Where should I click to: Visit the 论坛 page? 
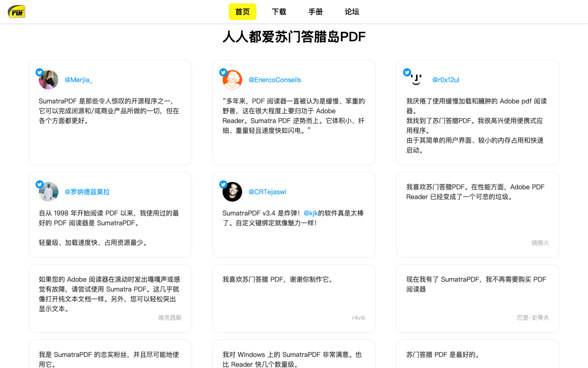click(352, 12)
